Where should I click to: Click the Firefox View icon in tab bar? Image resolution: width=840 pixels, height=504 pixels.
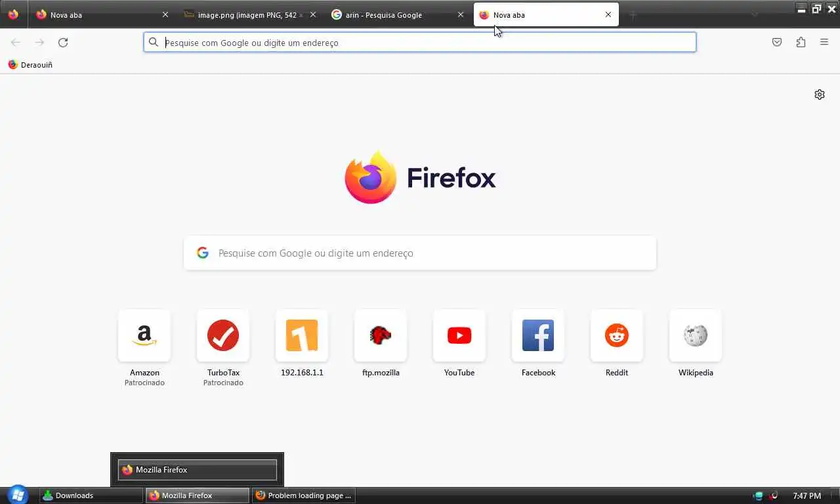(x=13, y=14)
